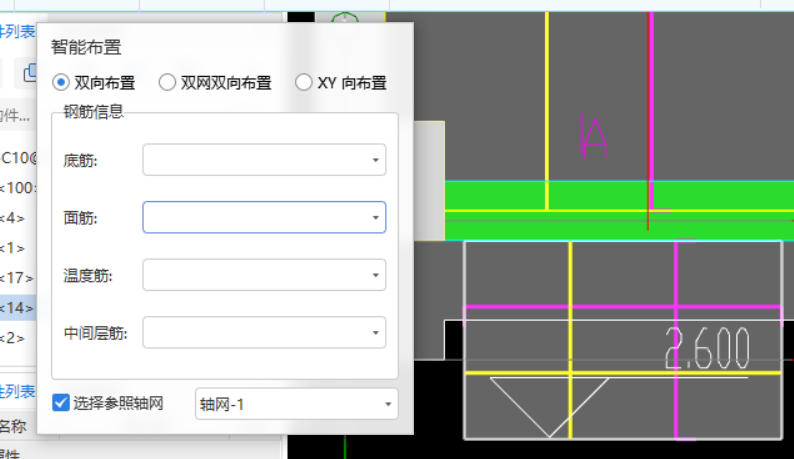
Task: Click the copy icon in component toolbar
Action: [29, 73]
